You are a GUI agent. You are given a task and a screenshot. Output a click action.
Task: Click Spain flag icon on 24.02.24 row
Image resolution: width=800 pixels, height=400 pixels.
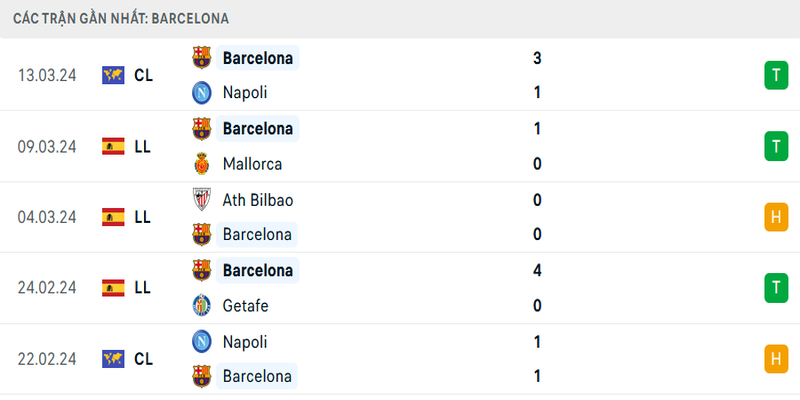coord(113,288)
